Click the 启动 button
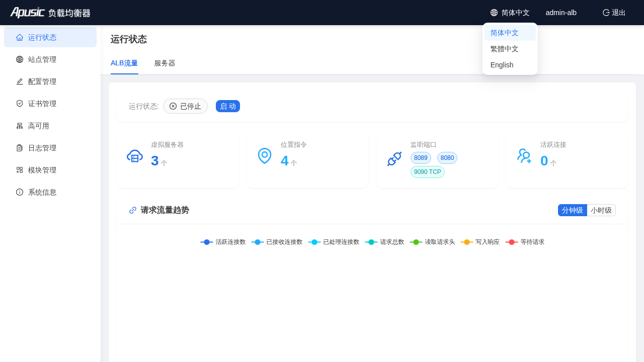 (228, 106)
